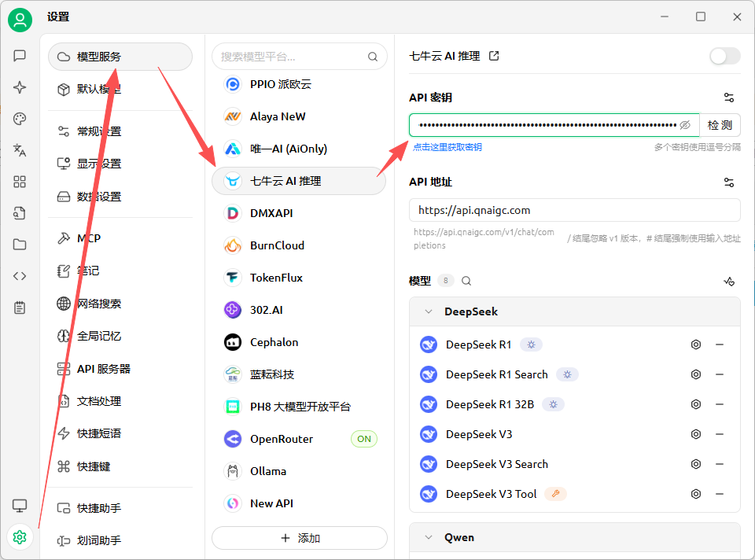The height and width of the screenshot is (560, 755).
Task: Open the mini apps grid icon
Action: [20, 182]
